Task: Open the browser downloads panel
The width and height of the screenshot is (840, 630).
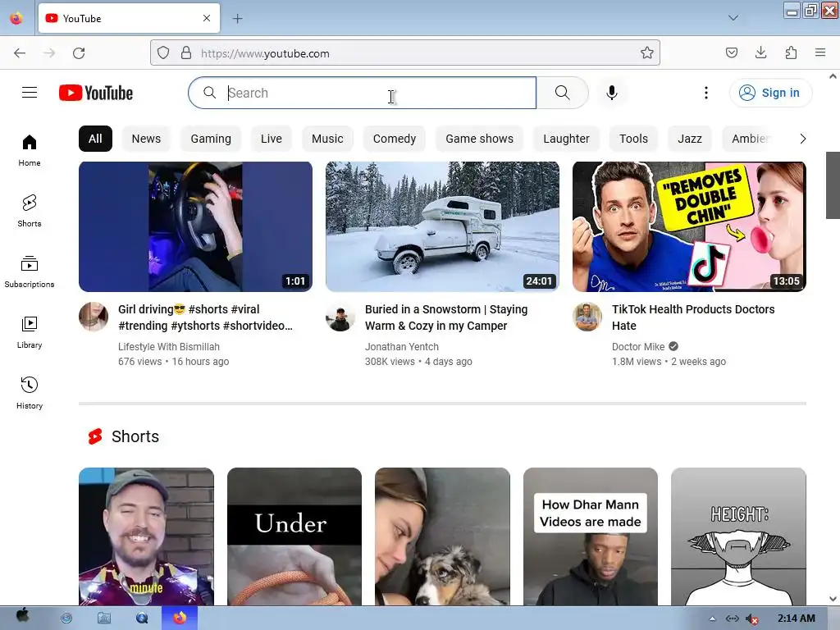Action: 760,52
